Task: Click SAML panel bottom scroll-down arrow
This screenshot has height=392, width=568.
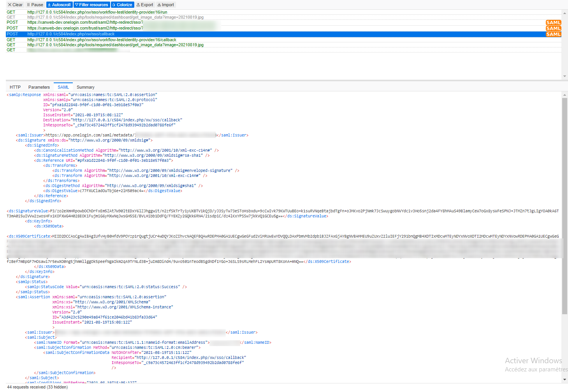Action: click(x=564, y=379)
